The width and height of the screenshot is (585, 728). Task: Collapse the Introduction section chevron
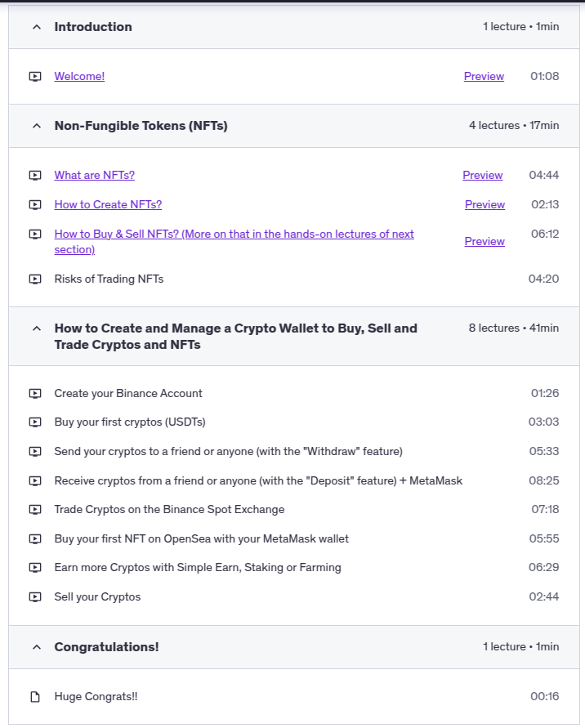(36, 27)
